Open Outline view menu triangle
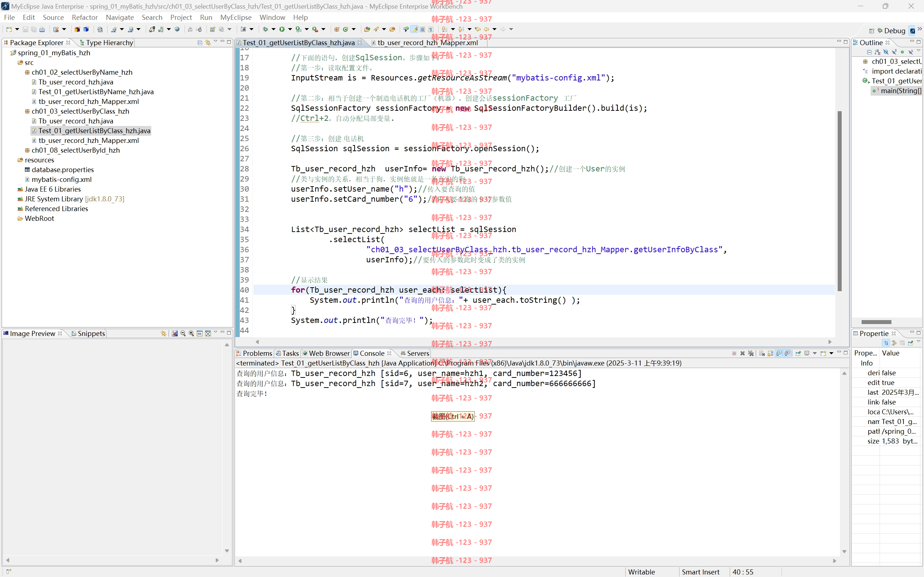Image resolution: width=924 pixels, height=577 pixels. click(x=919, y=51)
